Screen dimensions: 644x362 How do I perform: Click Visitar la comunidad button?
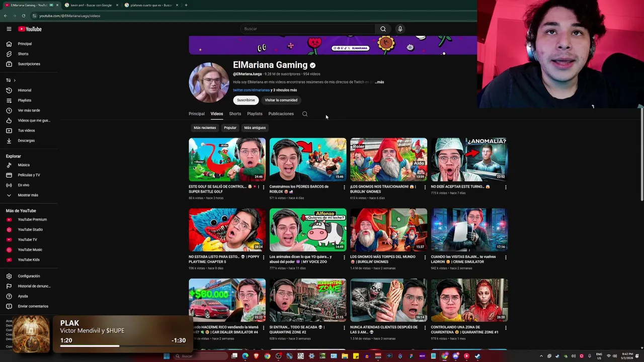281,100
